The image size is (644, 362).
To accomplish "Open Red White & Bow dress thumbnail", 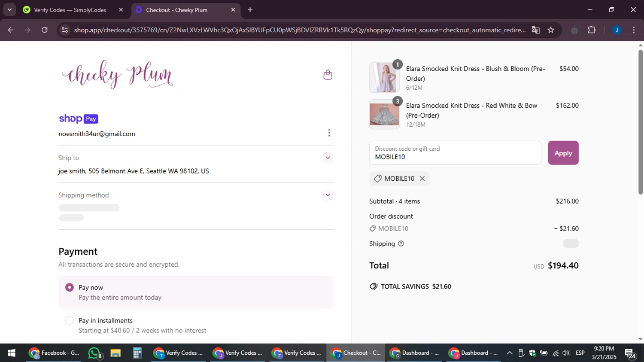I will pyautogui.click(x=384, y=114).
